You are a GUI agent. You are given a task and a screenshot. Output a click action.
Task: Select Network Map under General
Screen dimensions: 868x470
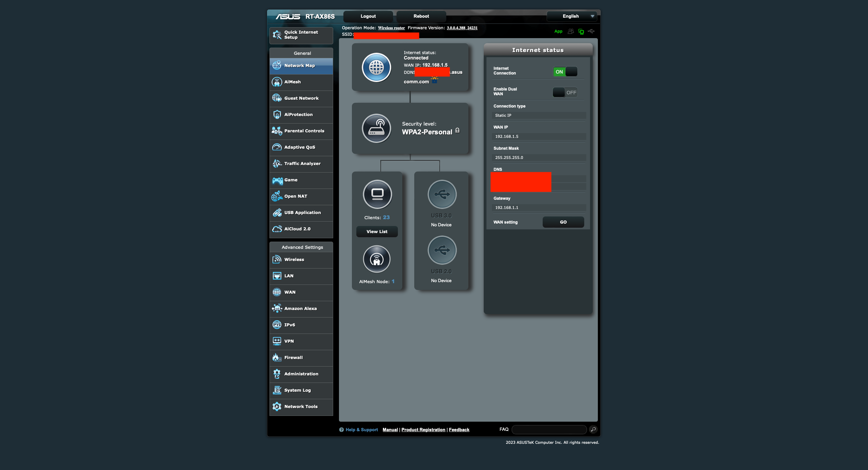tap(299, 65)
